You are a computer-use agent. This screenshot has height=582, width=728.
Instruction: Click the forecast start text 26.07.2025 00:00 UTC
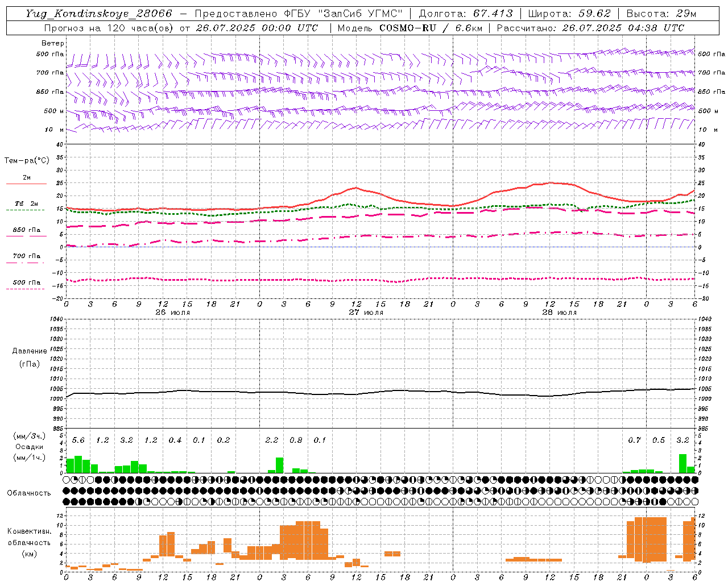(257, 28)
